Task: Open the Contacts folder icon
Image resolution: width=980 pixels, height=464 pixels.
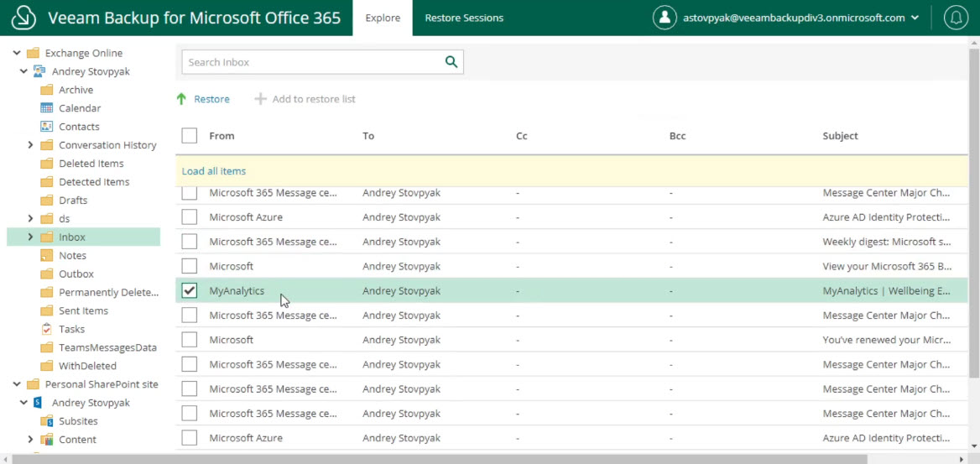Action: (46, 127)
